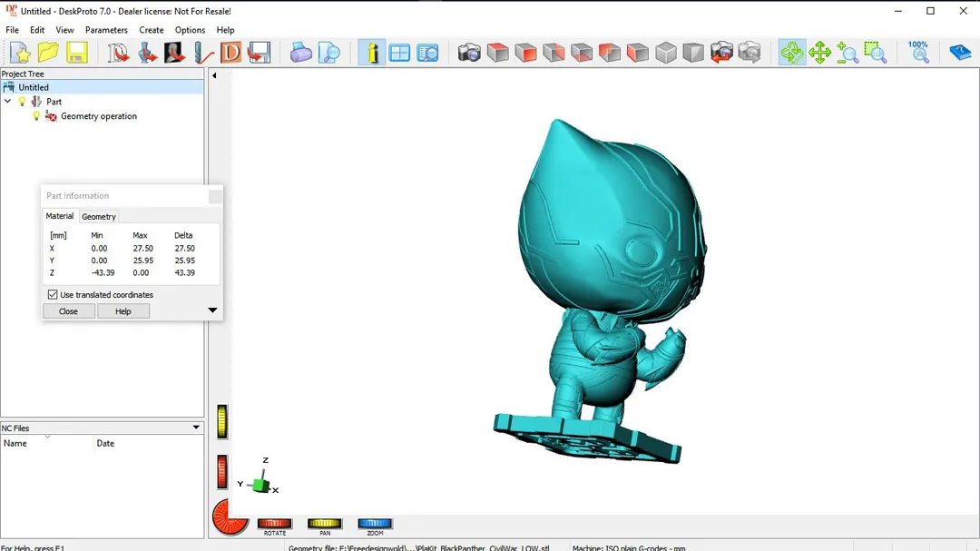Screen dimensions: 980x551
Task: Click the black bitmap portrait toolbar icon
Action: coord(174,53)
